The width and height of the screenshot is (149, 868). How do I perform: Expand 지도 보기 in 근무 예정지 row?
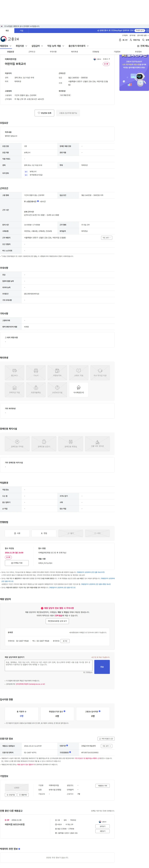(107, 238)
